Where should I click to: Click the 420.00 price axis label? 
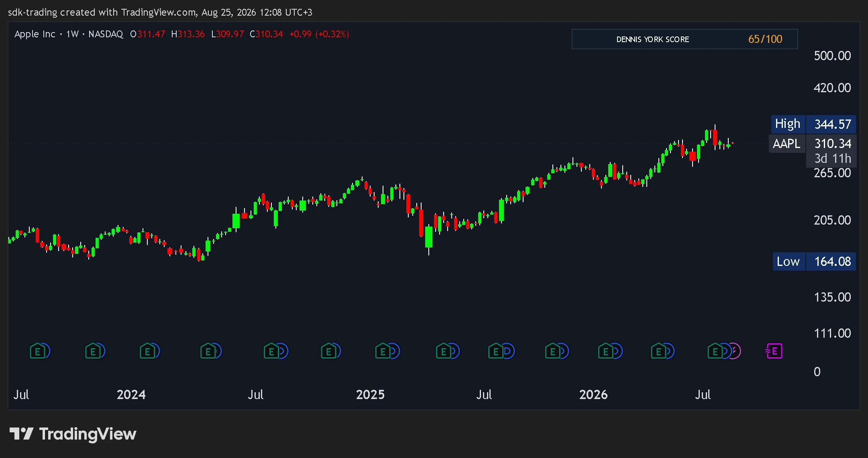(832, 87)
